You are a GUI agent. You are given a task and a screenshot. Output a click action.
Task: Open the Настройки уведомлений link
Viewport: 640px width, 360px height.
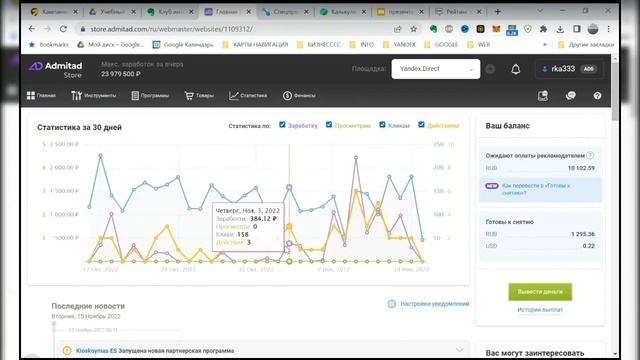tap(435, 304)
